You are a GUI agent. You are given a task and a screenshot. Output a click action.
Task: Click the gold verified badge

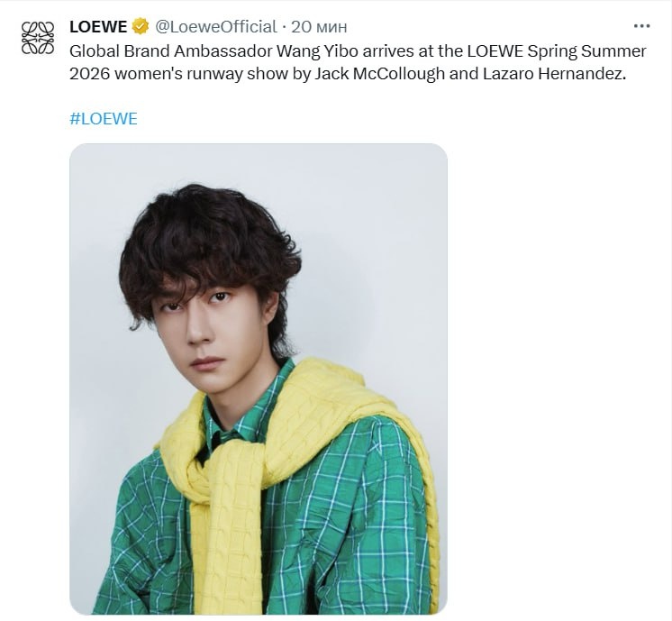(x=141, y=27)
